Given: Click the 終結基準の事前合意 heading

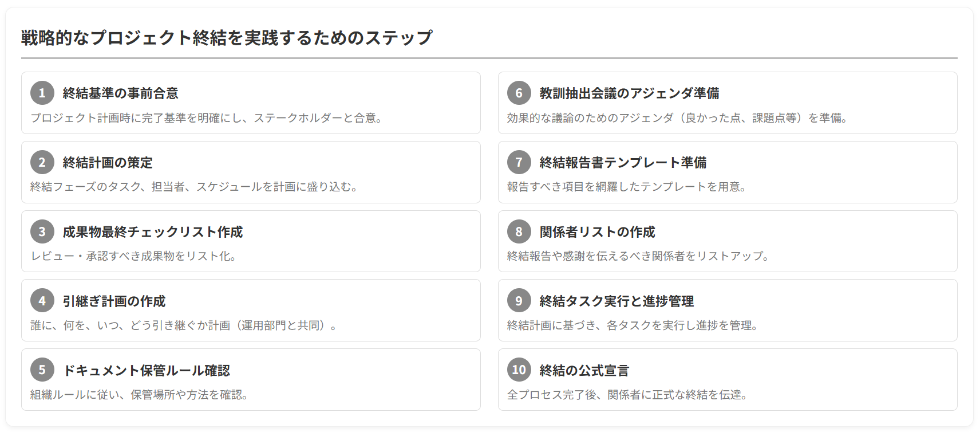Looking at the screenshot, I should 121,93.
